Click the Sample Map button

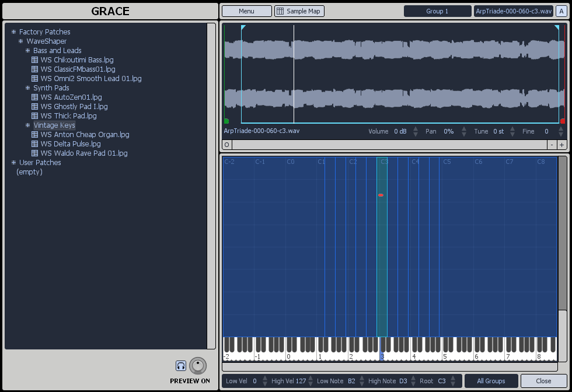click(299, 11)
